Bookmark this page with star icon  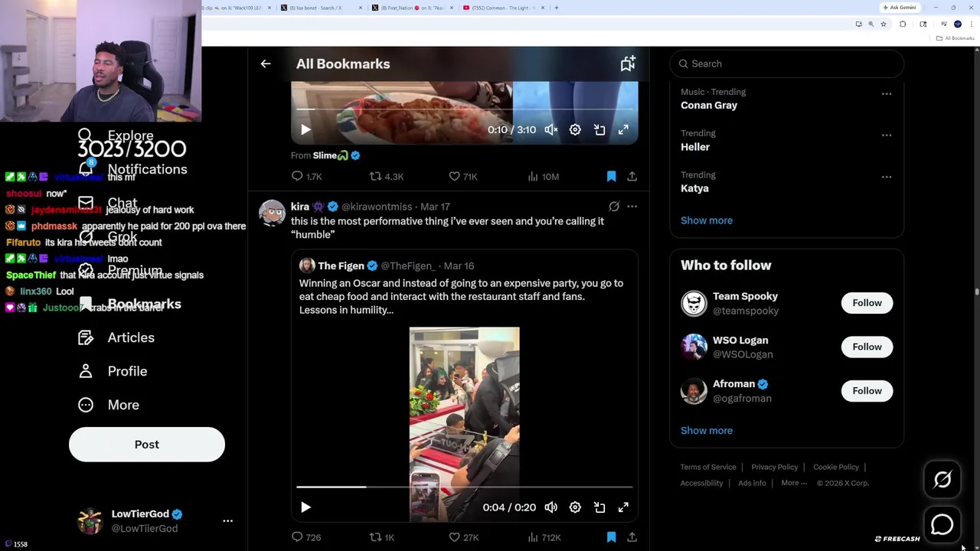click(x=884, y=24)
